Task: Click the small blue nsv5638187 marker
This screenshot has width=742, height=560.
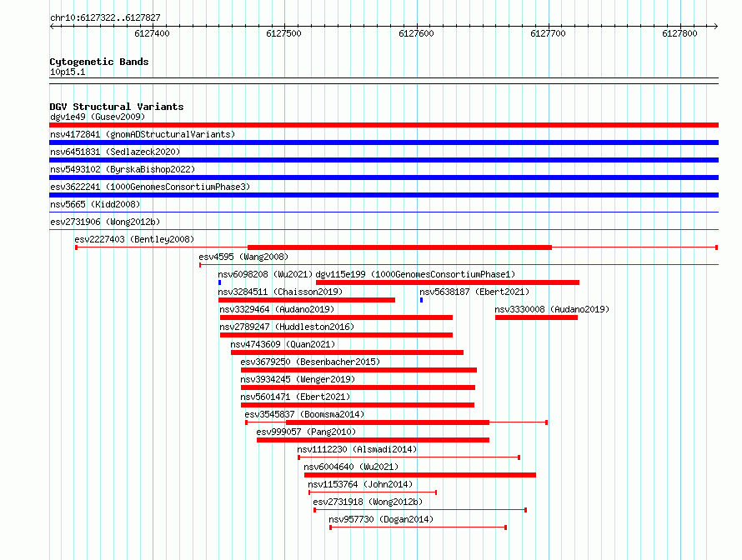Action: point(421,300)
